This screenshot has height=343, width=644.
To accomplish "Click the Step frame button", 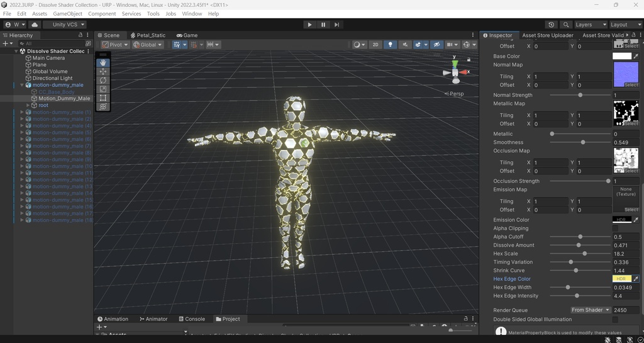I will coord(337,25).
